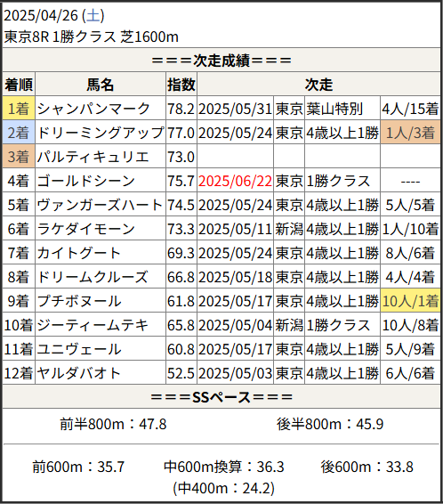
Task: Click the 1着 yellow finishing position cell
Action: [19, 109]
